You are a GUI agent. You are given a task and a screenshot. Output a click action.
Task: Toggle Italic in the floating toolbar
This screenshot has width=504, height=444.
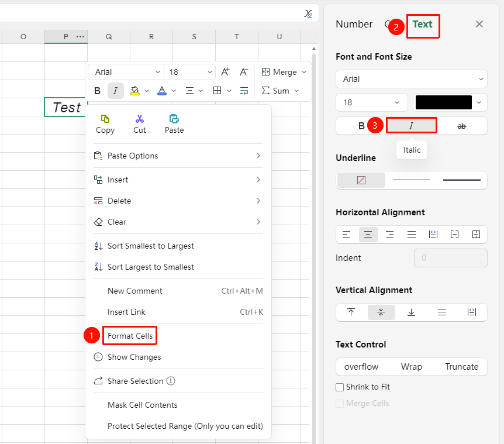pyautogui.click(x=115, y=91)
